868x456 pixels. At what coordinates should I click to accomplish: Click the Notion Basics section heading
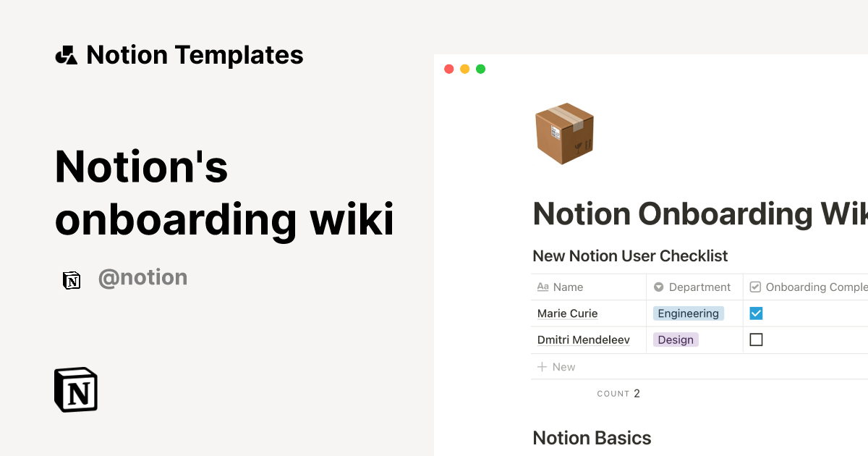coord(592,438)
